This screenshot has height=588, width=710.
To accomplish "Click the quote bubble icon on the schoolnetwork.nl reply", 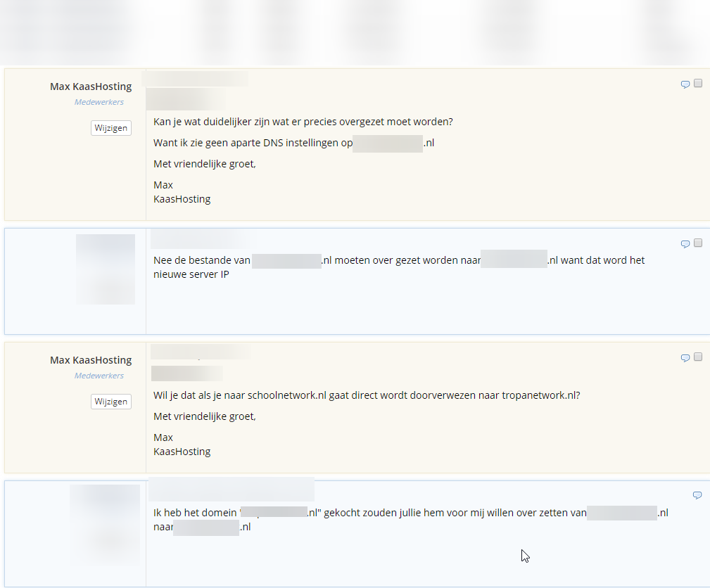I will 685,358.
